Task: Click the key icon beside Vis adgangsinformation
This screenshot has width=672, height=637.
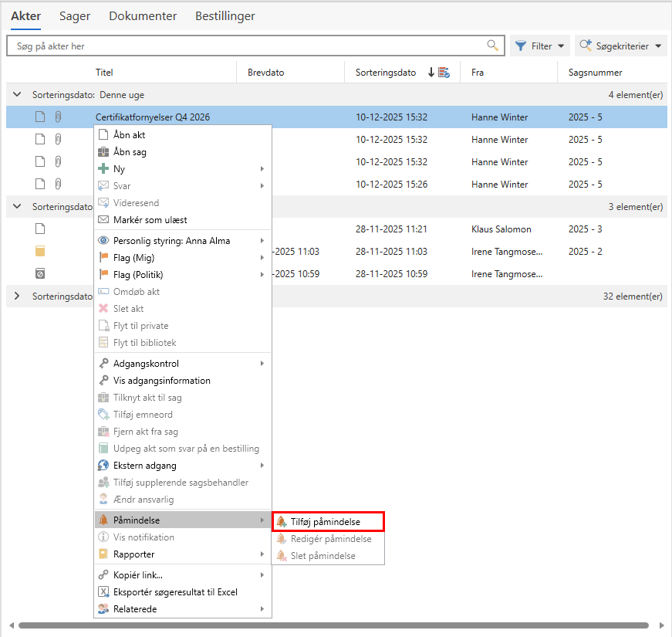Action: coord(103,381)
